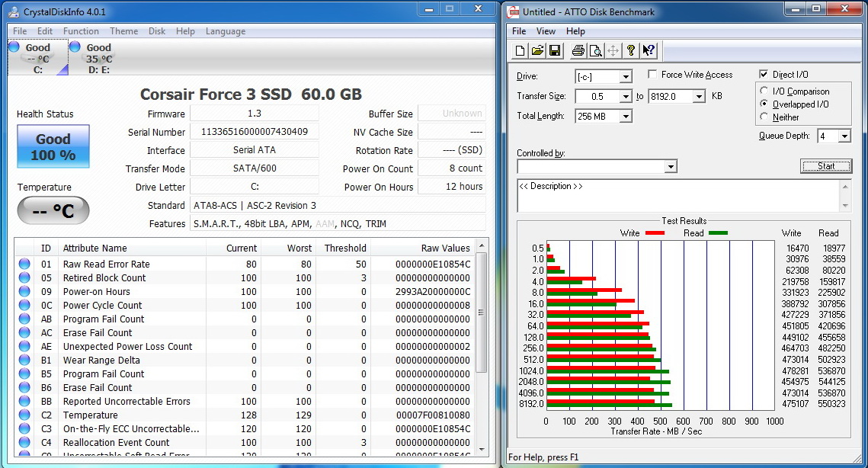Open the Transfer Size start dropdown (0.5)
Viewport: 868px width, 468px height.
point(626,96)
